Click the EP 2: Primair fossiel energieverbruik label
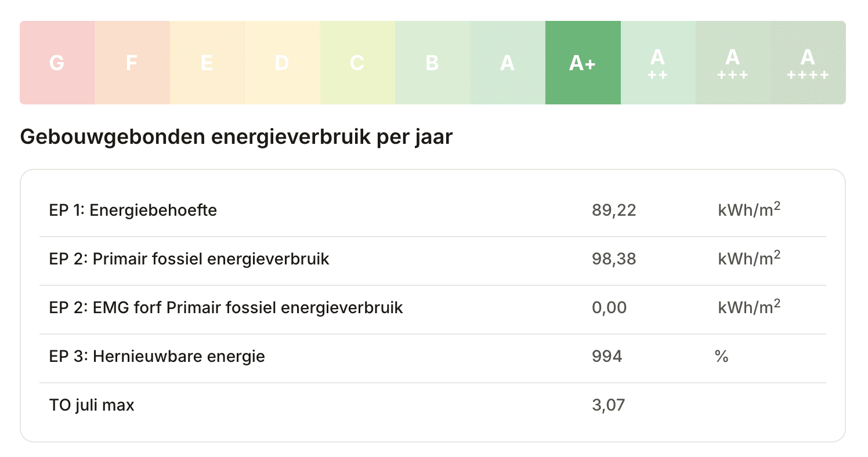The image size is (868, 457). [189, 259]
